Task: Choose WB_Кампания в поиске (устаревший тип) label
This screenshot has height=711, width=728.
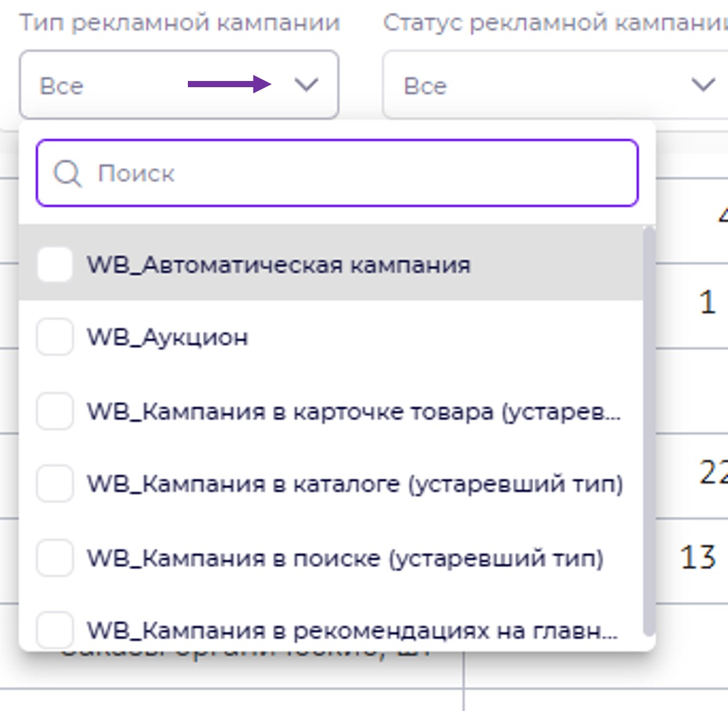Action: coord(345,558)
